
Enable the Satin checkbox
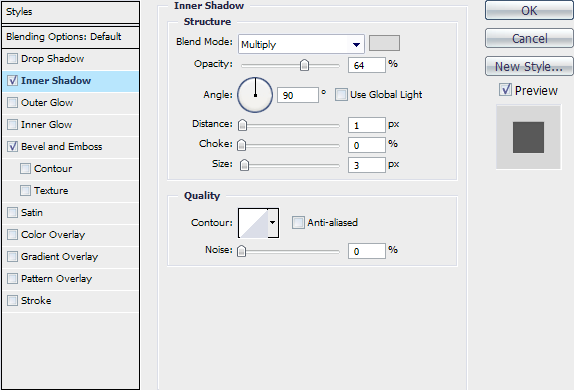tap(12, 212)
